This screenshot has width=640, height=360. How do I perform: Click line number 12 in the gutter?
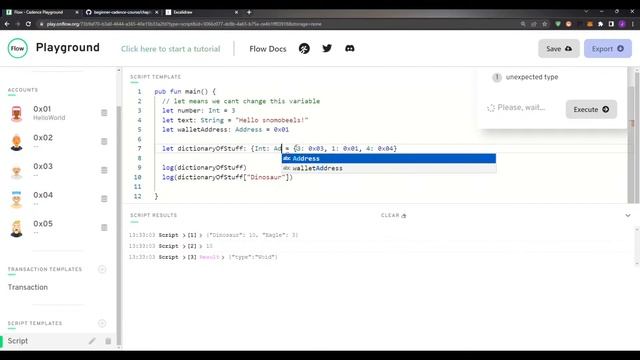[x=138, y=196]
